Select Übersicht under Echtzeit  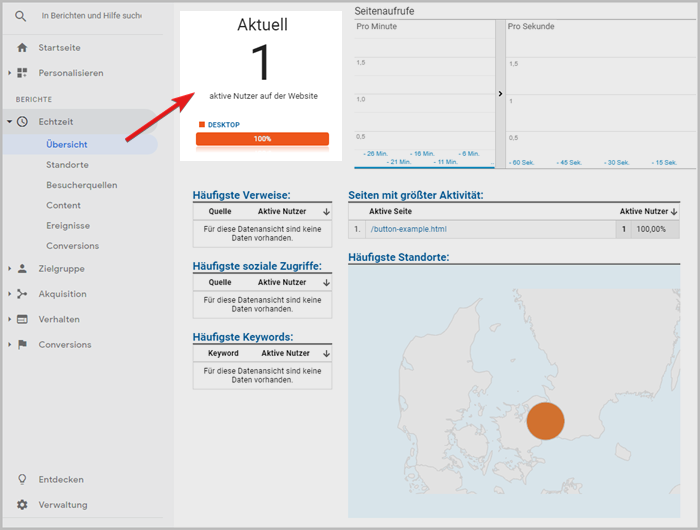click(x=67, y=144)
